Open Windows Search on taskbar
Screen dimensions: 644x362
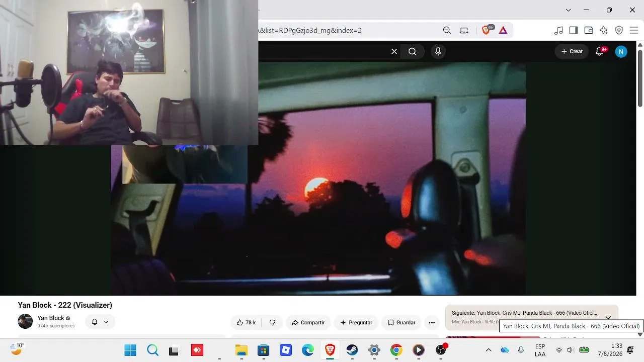pyautogui.click(x=152, y=350)
